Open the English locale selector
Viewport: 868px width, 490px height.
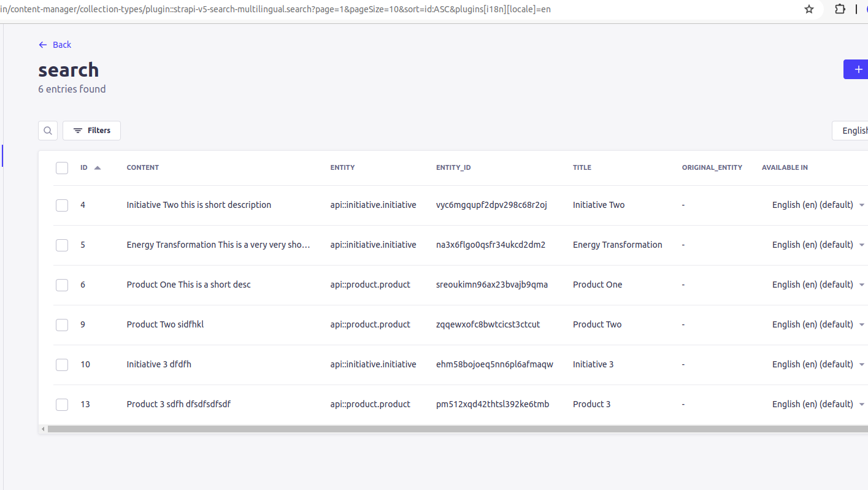click(x=850, y=131)
